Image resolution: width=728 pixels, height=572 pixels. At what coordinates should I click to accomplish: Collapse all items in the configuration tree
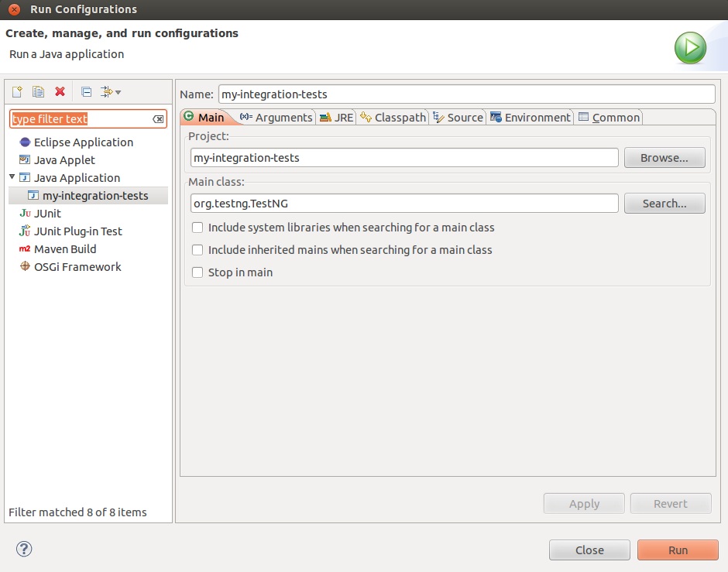(86, 91)
